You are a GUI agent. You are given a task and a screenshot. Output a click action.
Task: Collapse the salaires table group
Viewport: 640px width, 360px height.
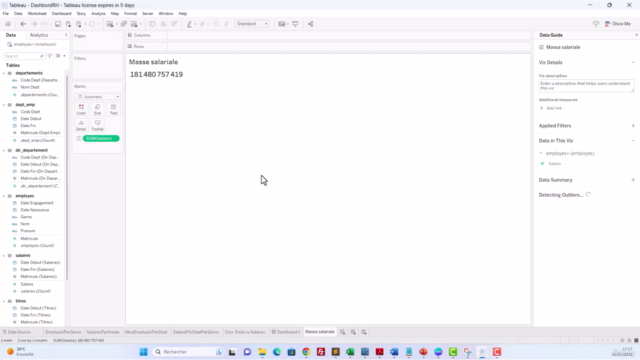pyautogui.click(x=4, y=256)
